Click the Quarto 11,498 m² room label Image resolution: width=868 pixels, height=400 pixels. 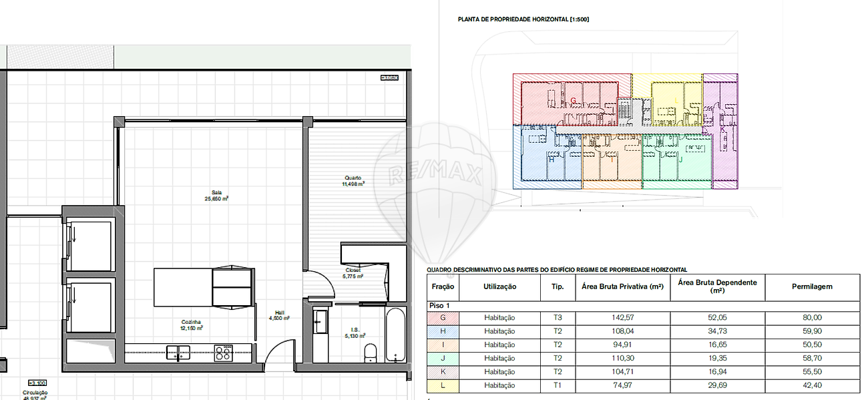352,181
